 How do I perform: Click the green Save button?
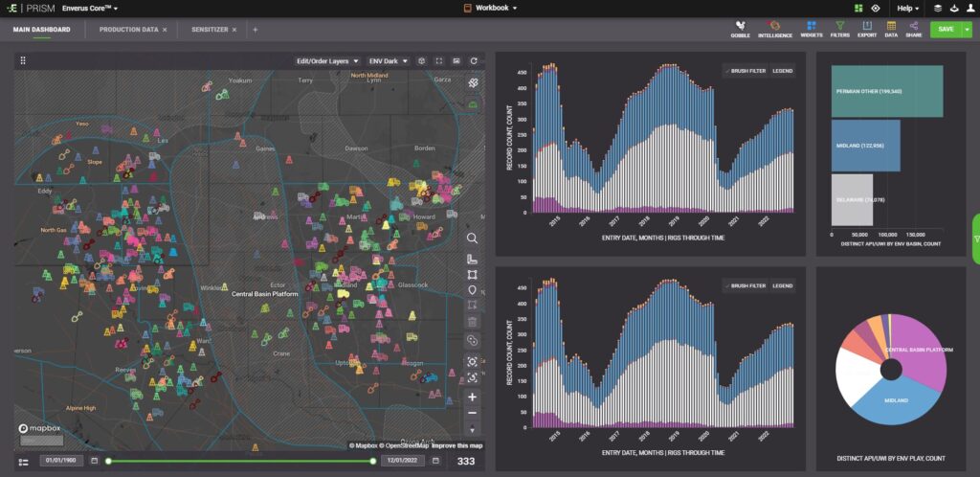(x=946, y=30)
